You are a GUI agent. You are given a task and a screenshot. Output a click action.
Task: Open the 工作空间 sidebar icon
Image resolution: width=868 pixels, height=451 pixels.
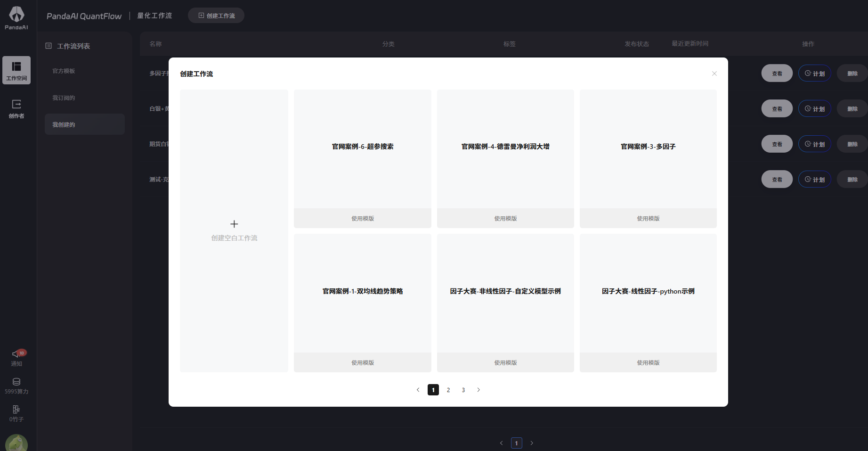tap(16, 70)
